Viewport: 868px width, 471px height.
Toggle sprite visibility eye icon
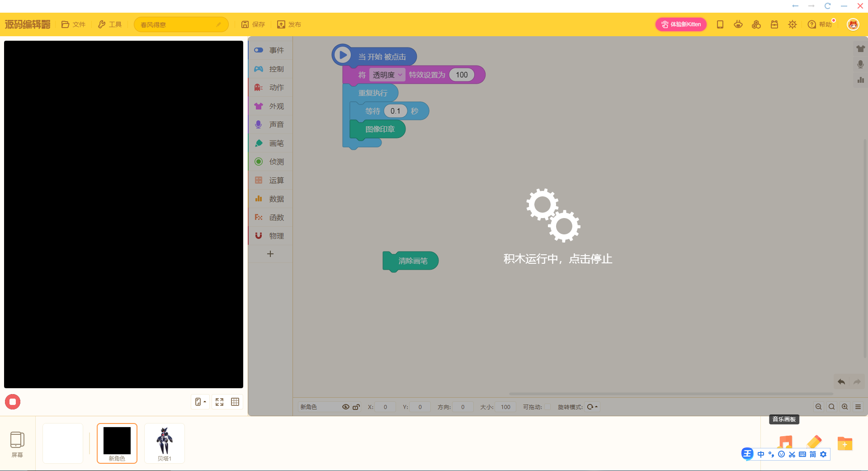click(346, 407)
